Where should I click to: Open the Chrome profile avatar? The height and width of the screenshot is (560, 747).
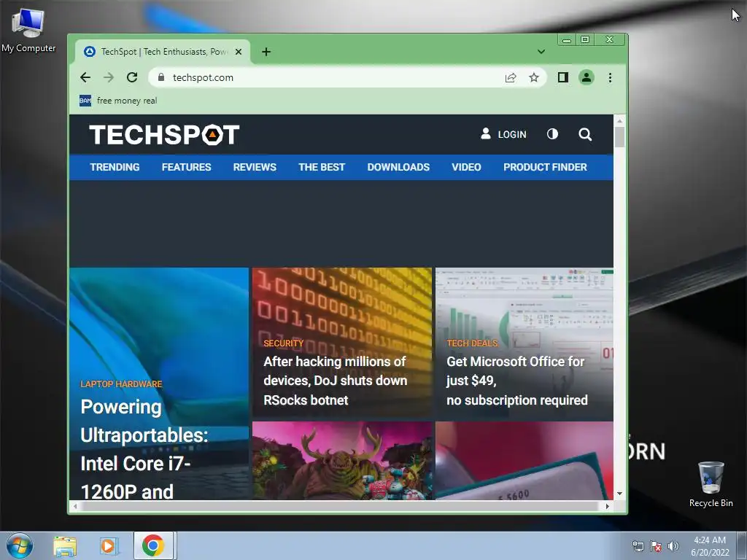click(587, 77)
